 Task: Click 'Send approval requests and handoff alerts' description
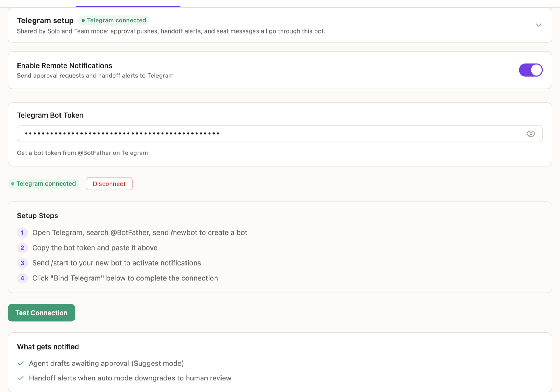pos(95,76)
